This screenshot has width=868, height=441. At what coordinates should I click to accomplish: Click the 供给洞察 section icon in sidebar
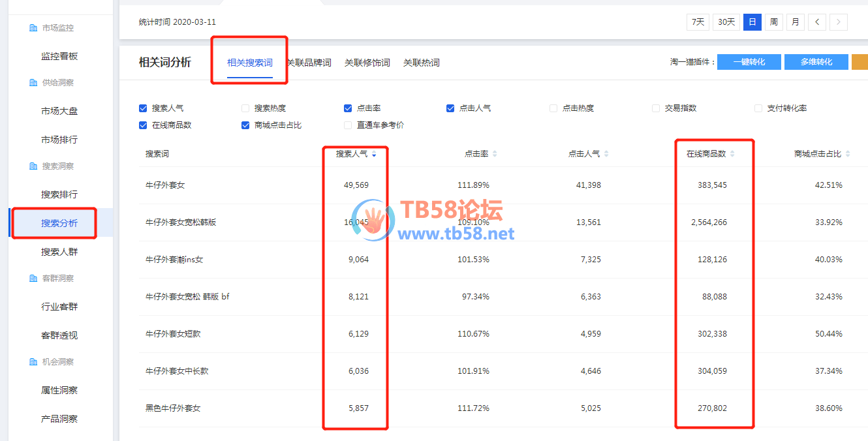[33, 83]
